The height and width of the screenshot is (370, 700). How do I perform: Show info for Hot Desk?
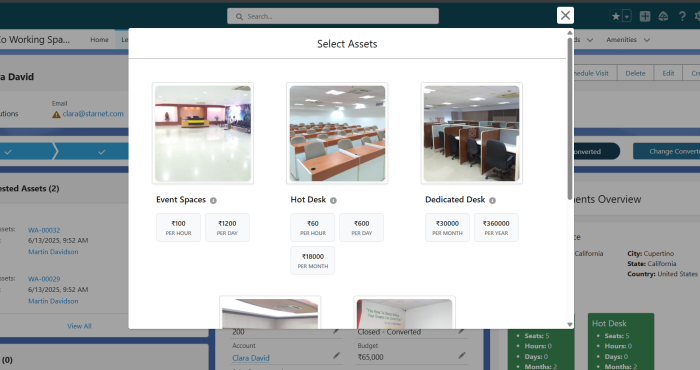coord(333,200)
